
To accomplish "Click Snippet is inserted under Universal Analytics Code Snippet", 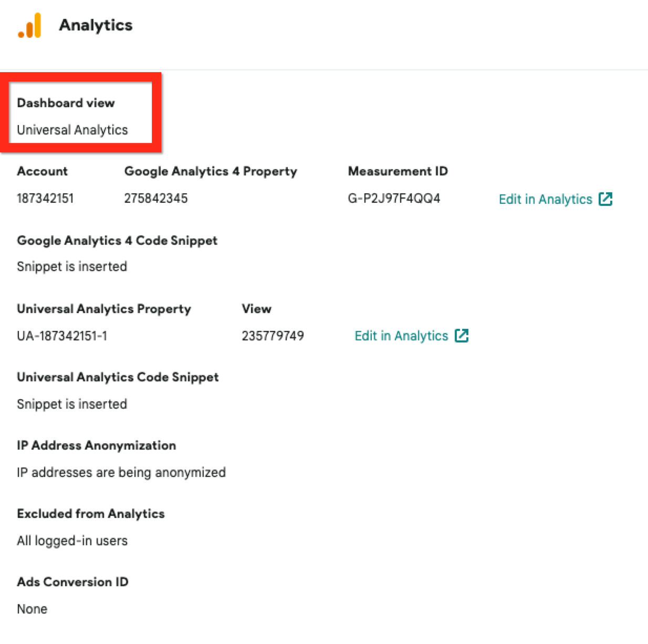I will (72, 404).
